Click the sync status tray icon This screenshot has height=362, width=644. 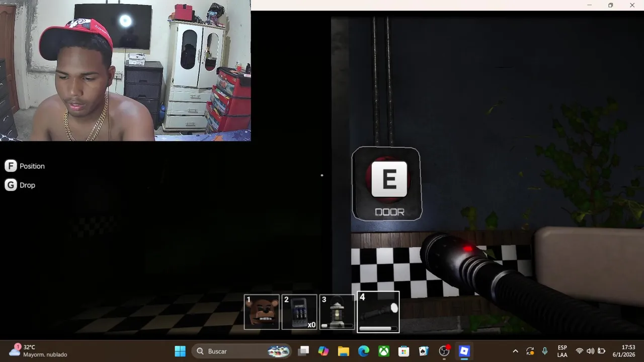pos(530,351)
